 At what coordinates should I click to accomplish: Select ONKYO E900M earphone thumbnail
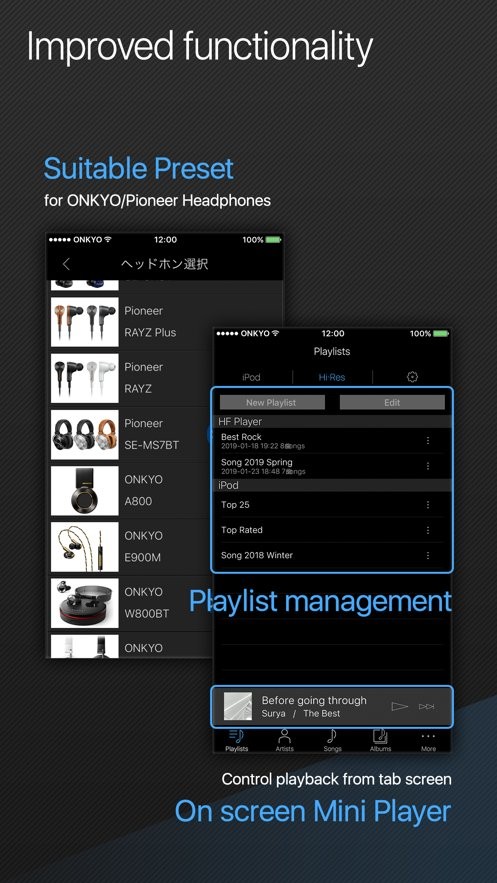coord(84,547)
